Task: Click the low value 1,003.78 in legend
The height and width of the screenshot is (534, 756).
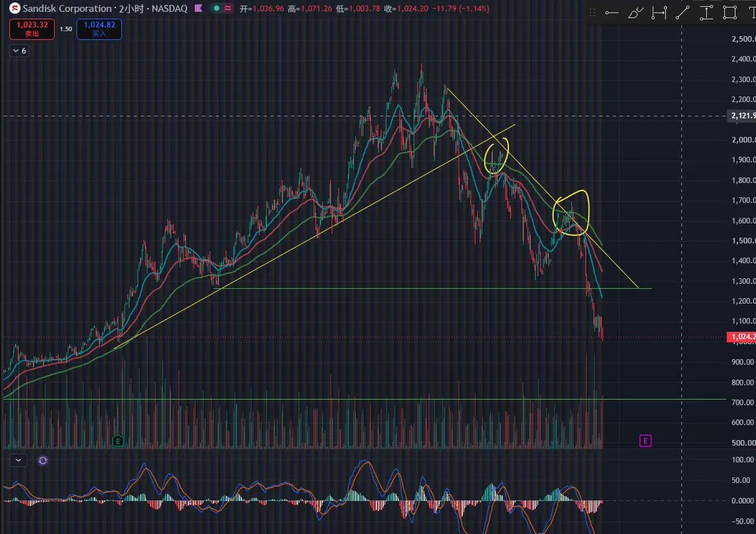Action: click(364, 9)
